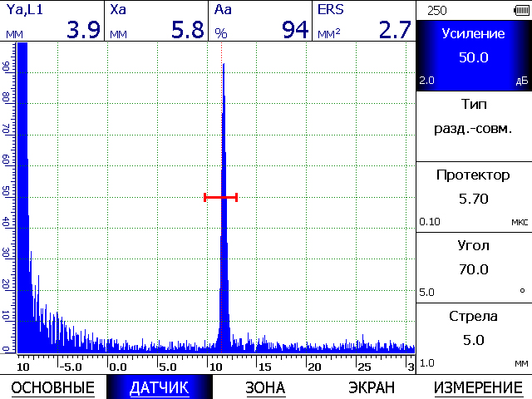The height and width of the screenshot is (399, 532).
Task: Switch to the ЭКРАН tab
Action: point(372,387)
